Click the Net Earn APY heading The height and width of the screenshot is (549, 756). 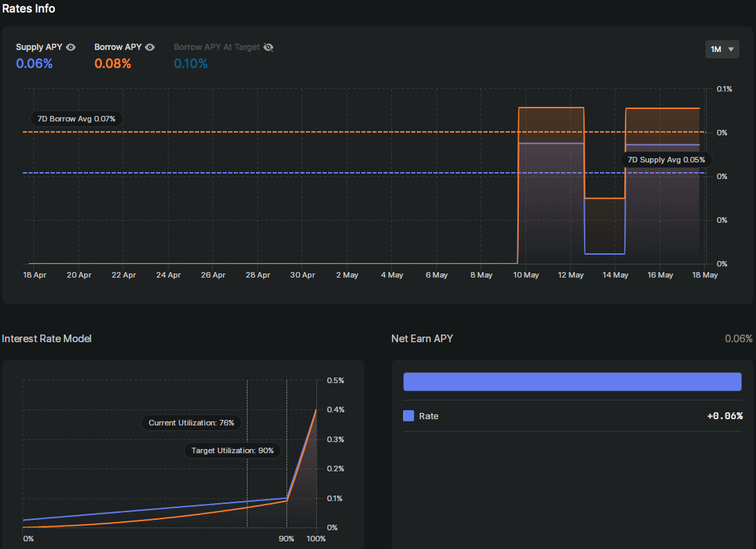[422, 339]
